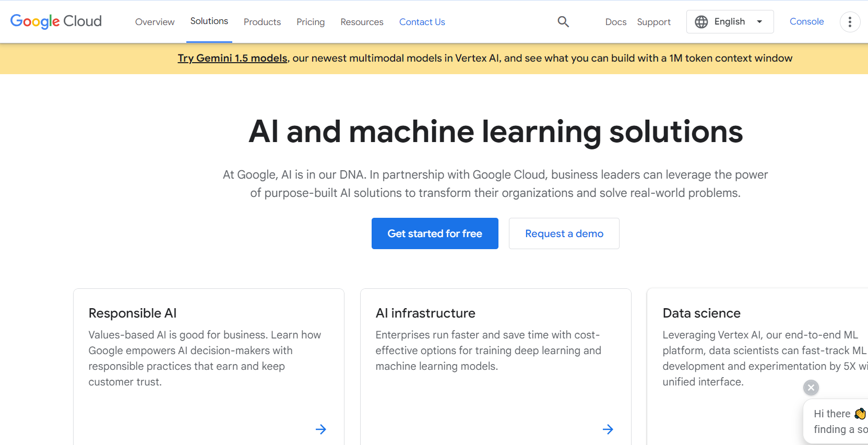Image resolution: width=868 pixels, height=445 pixels.
Task: Select the Solutions tab in navigation
Action: pyautogui.click(x=209, y=21)
